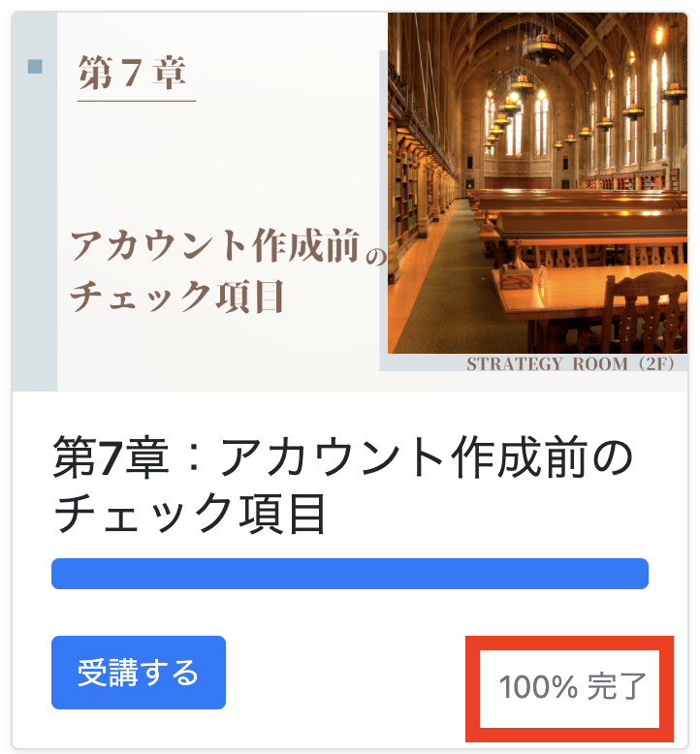Click the brown アカウント作成前 banner text
700x754 pixels.
coord(214,246)
